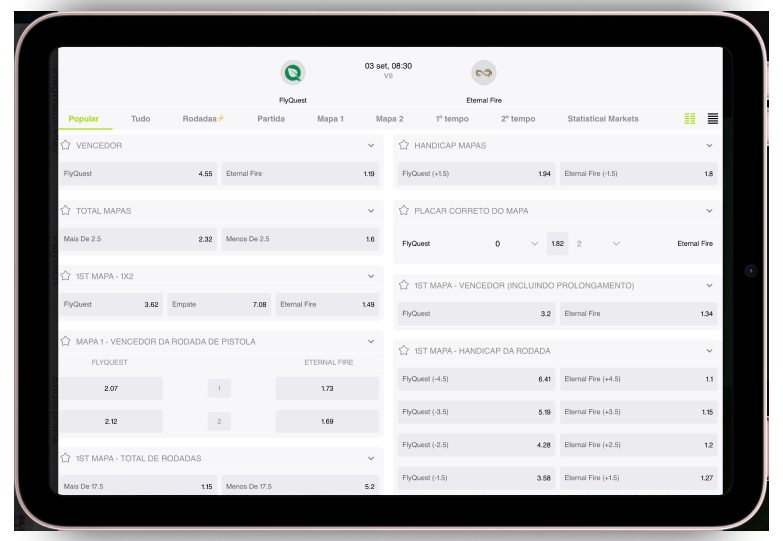Star the PLACAR CORRETO DO MAPA market
The image size is (783, 541).
tap(404, 210)
